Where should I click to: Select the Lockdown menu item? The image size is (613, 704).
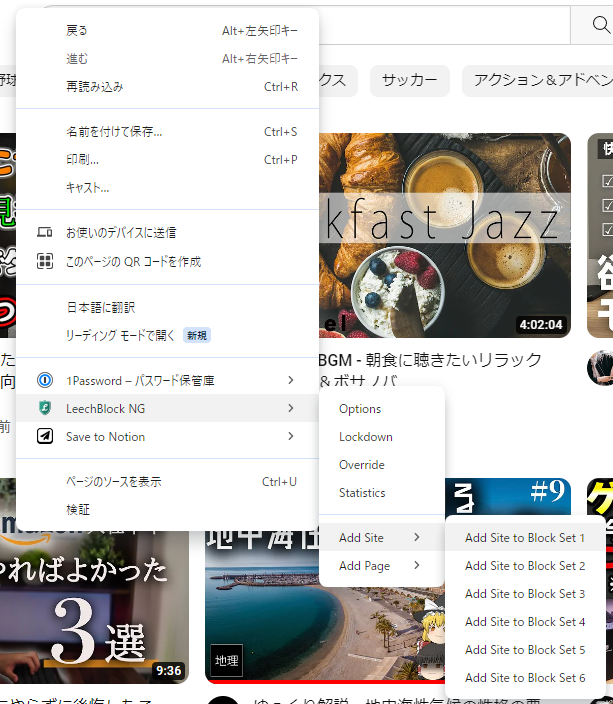365,437
